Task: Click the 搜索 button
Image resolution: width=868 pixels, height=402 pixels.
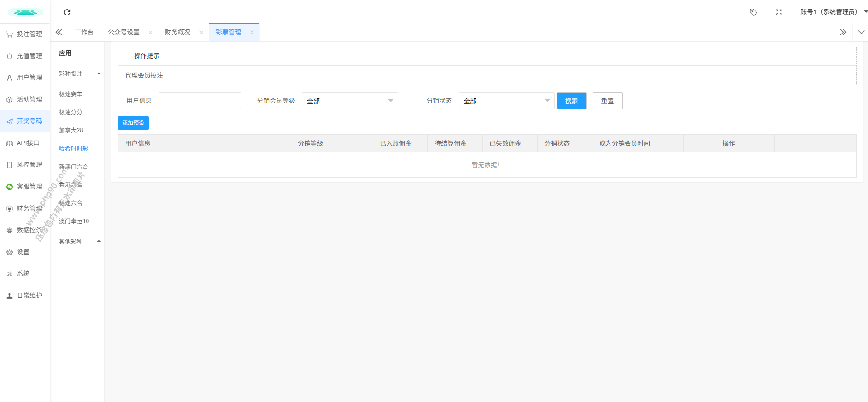Action: tap(571, 101)
